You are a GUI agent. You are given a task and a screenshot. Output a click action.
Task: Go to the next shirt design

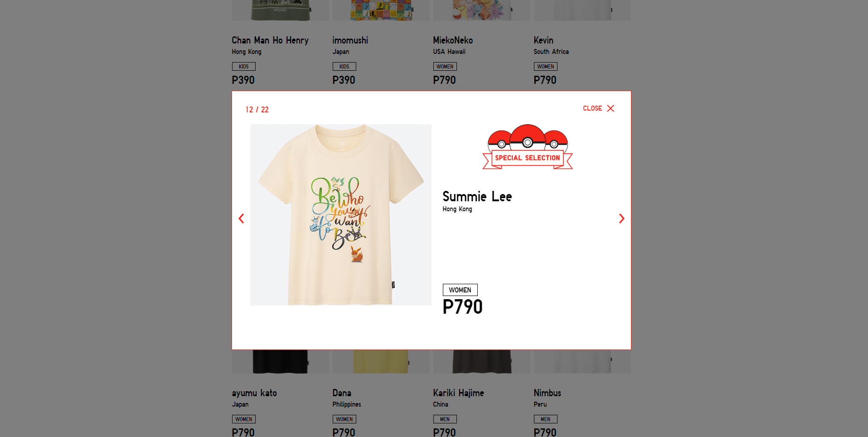(621, 218)
